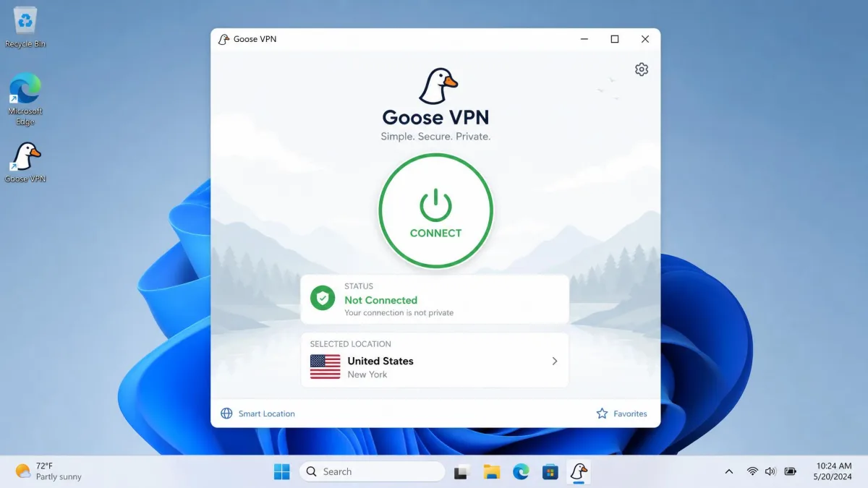Open Goose VPN desktop shortcut

click(25, 163)
